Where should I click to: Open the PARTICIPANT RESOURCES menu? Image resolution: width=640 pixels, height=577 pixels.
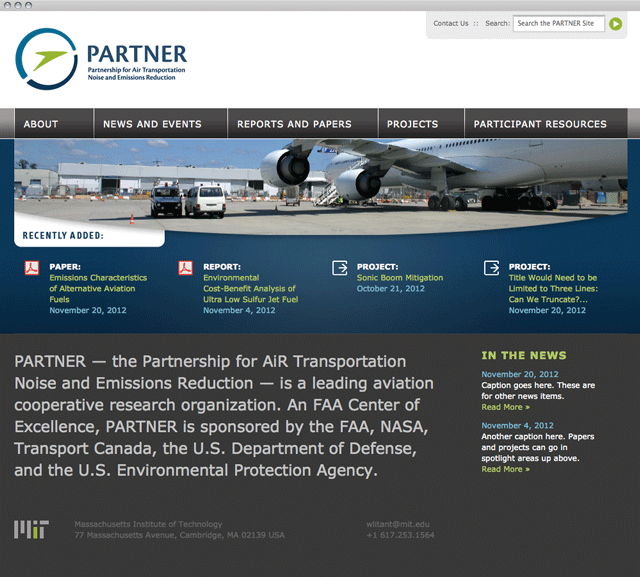point(546,123)
